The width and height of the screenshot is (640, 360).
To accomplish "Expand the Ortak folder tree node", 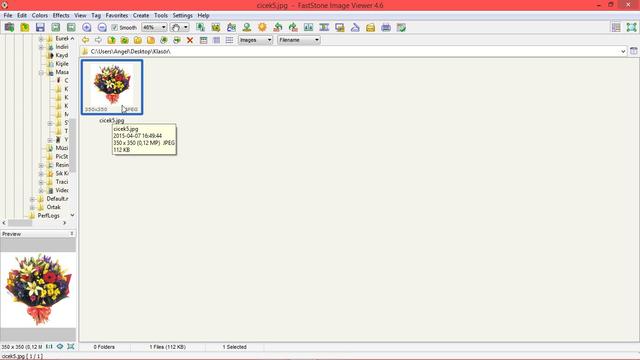I will pyautogui.click(x=32, y=207).
